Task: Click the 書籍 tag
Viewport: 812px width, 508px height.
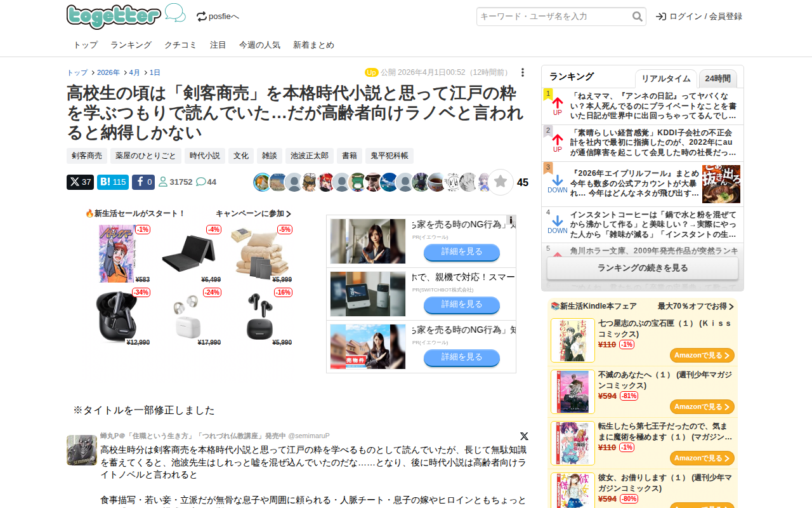Action: point(350,156)
